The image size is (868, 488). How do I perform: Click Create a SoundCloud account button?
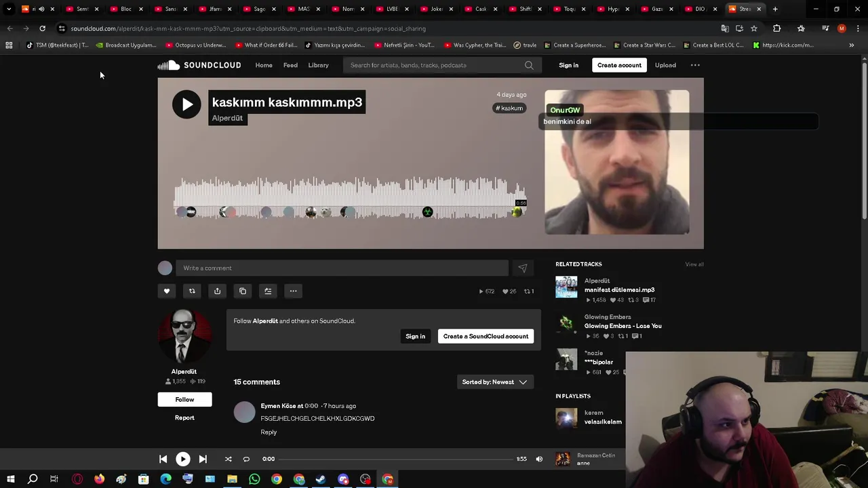point(486,336)
